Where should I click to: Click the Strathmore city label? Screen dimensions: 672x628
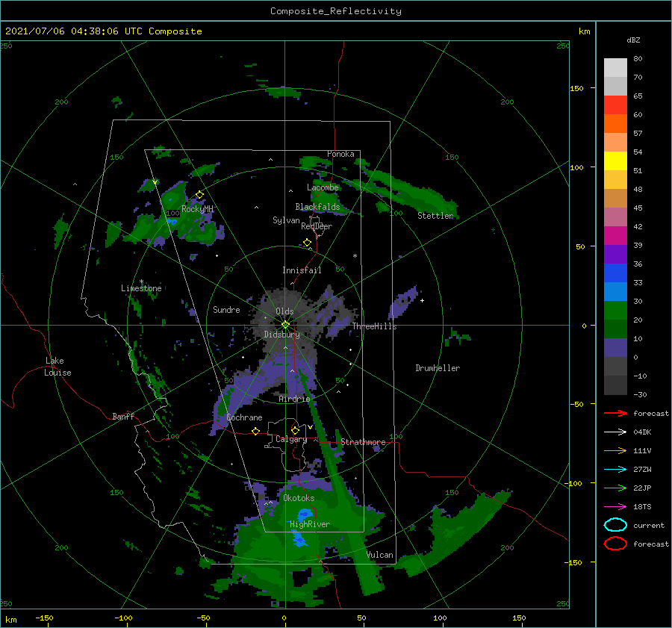pyautogui.click(x=363, y=442)
